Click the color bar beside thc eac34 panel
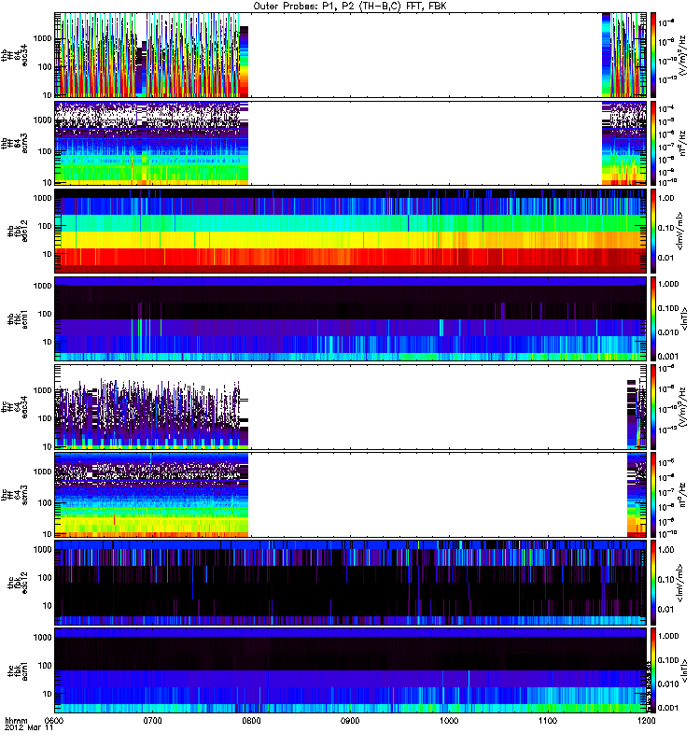The height and width of the screenshot is (747, 700). [653, 407]
